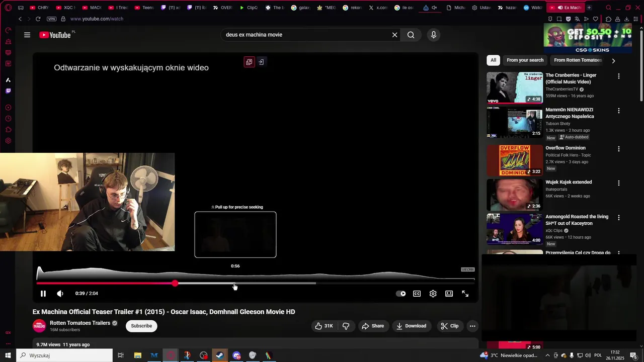This screenshot has height=362, width=644.
Task: Open the Overflow Dominion video title
Action: 566,148
